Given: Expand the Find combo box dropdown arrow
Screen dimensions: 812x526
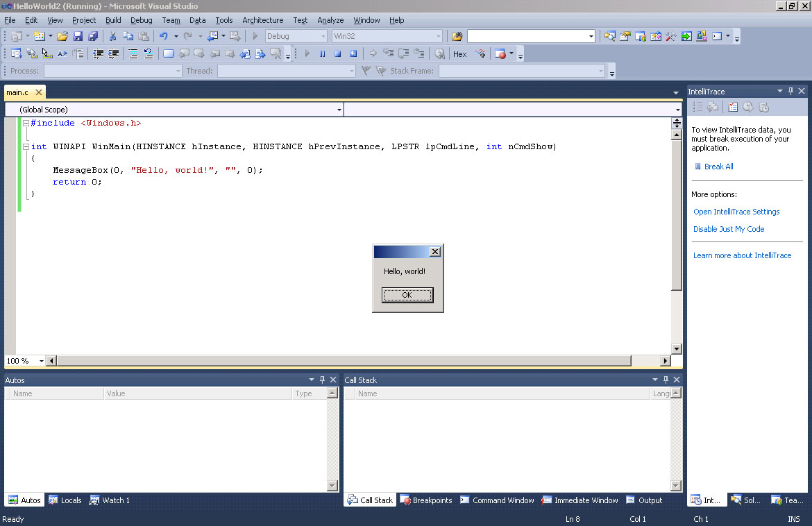Looking at the screenshot, I should point(591,36).
